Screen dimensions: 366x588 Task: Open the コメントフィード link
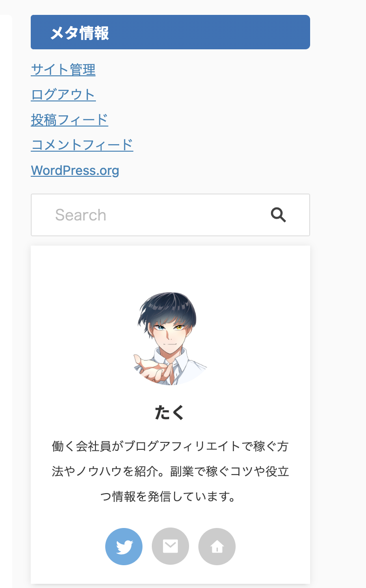[82, 145]
